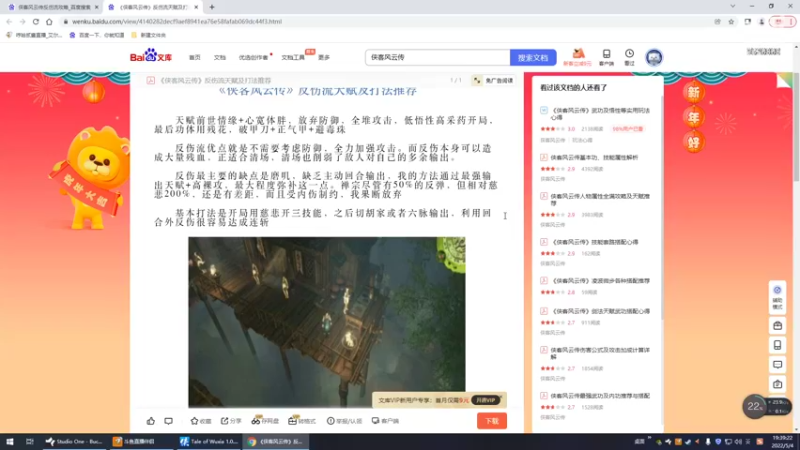This screenshot has height=450, width=800.
Task: Open related doc 侠客风云传基本功、技能属性解析
Action: tap(594, 158)
